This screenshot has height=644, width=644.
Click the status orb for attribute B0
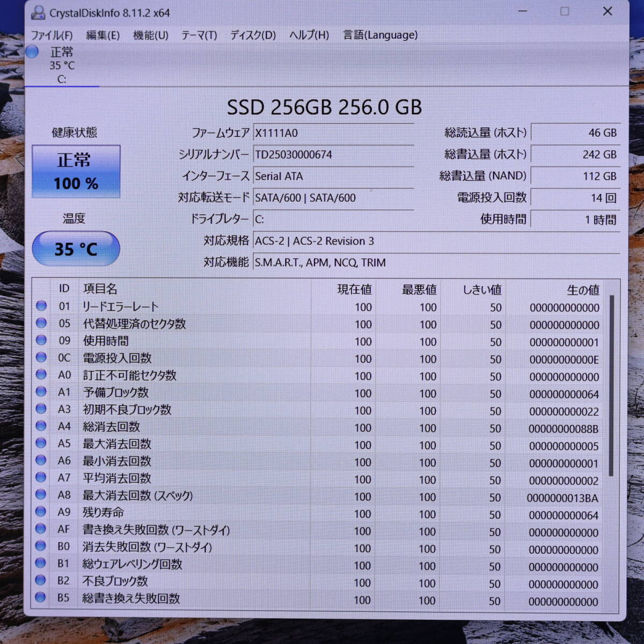pyautogui.click(x=41, y=546)
